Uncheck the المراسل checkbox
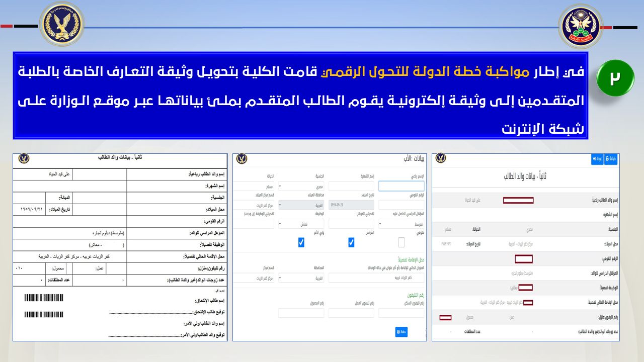644x362 pixels. [351, 243]
